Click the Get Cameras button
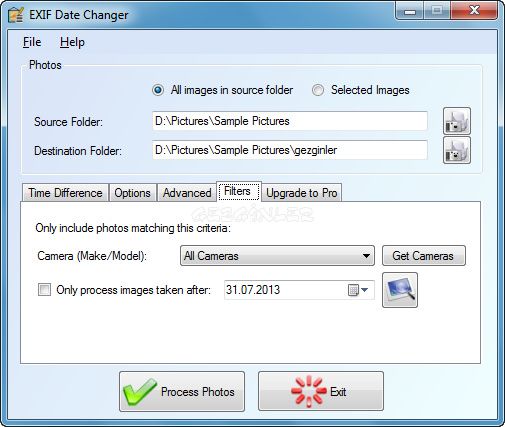Screen dimensions: 505x427 pyautogui.click(x=423, y=256)
